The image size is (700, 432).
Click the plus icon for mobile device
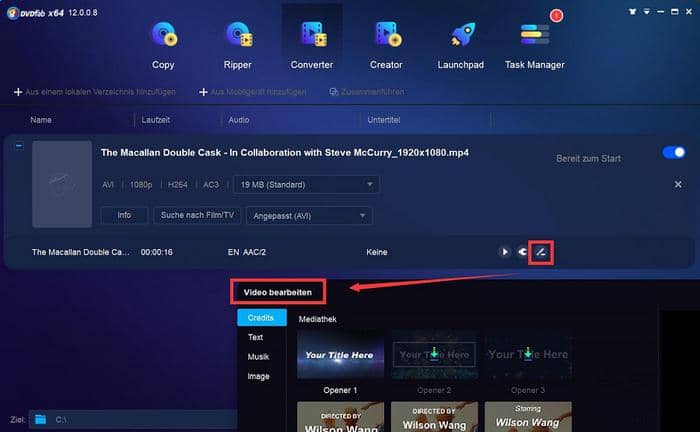tap(203, 92)
